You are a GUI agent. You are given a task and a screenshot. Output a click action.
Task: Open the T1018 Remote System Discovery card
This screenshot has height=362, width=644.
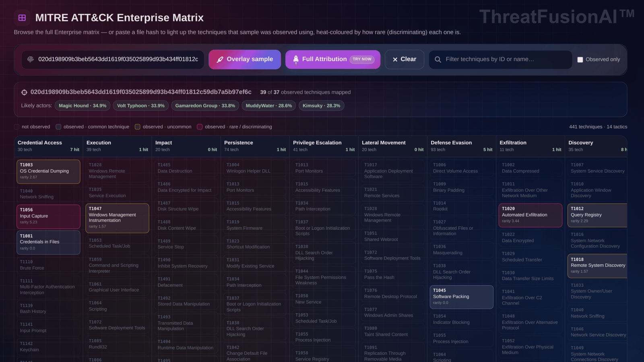pos(598,266)
